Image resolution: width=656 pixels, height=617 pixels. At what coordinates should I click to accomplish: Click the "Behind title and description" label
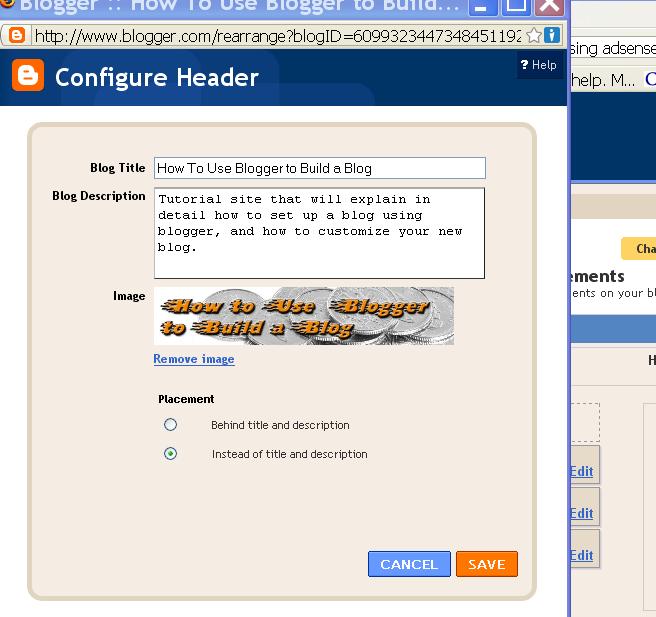coord(280,425)
